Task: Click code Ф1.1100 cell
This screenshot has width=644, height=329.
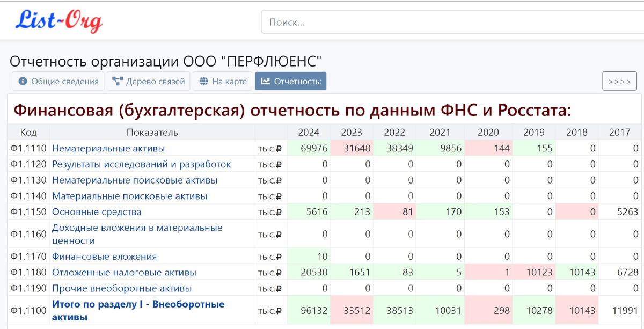Action: click(x=28, y=311)
